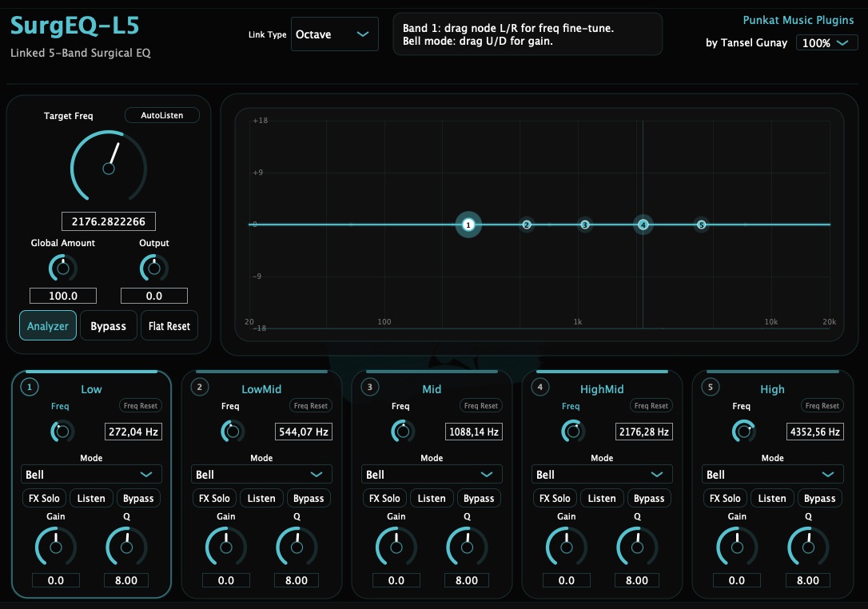The height and width of the screenshot is (609, 868).
Task: Select EQ node 4 on the graph
Action: (x=643, y=225)
